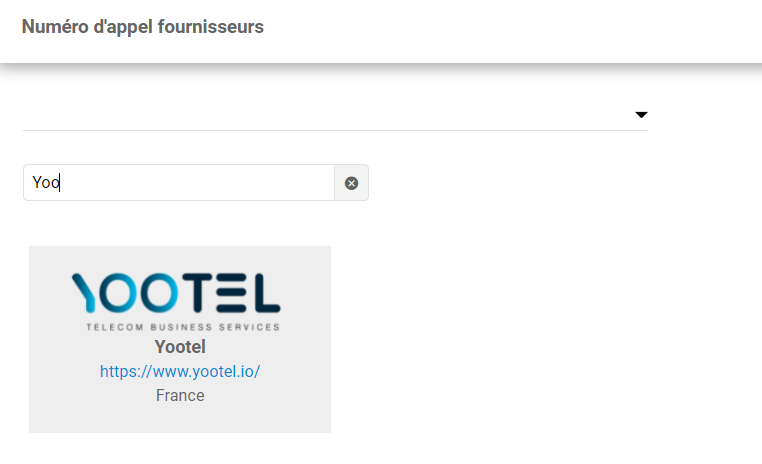Open the https://www.yootel.io/ link
The height and width of the screenshot is (464, 762).
[180, 371]
